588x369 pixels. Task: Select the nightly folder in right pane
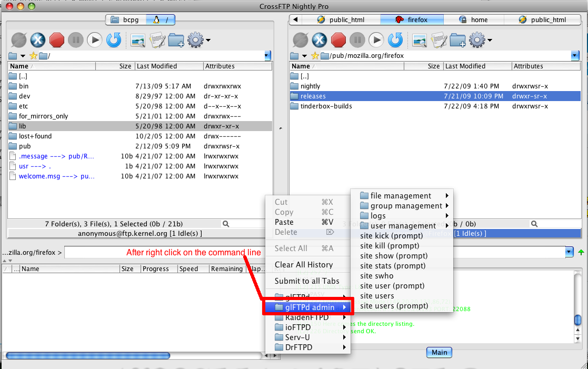coord(435,86)
